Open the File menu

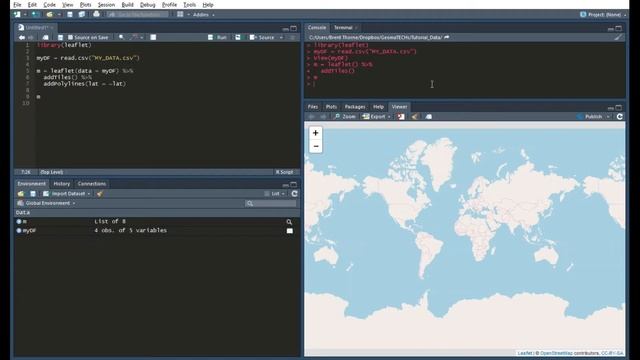pyautogui.click(x=17, y=5)
